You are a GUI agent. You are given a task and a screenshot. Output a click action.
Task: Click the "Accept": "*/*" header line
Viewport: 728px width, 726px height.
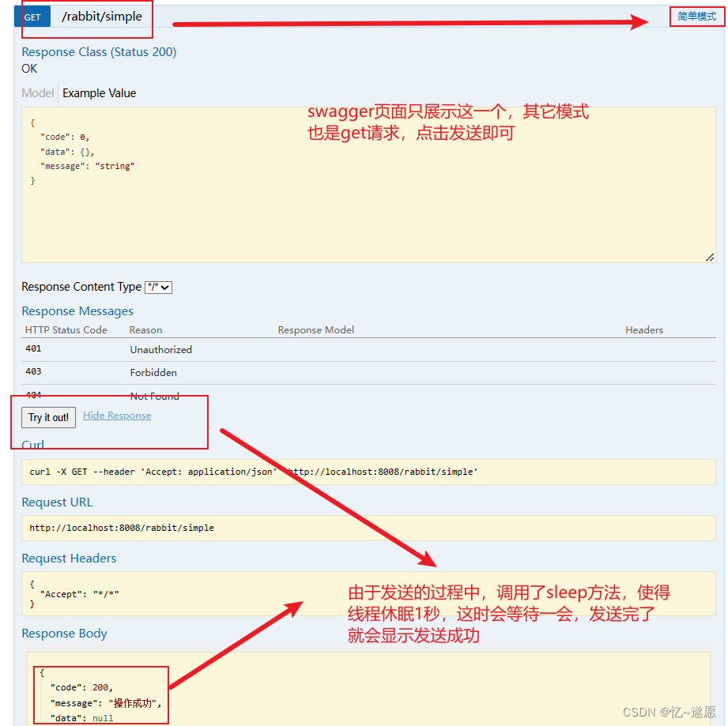tap(79, 594)
